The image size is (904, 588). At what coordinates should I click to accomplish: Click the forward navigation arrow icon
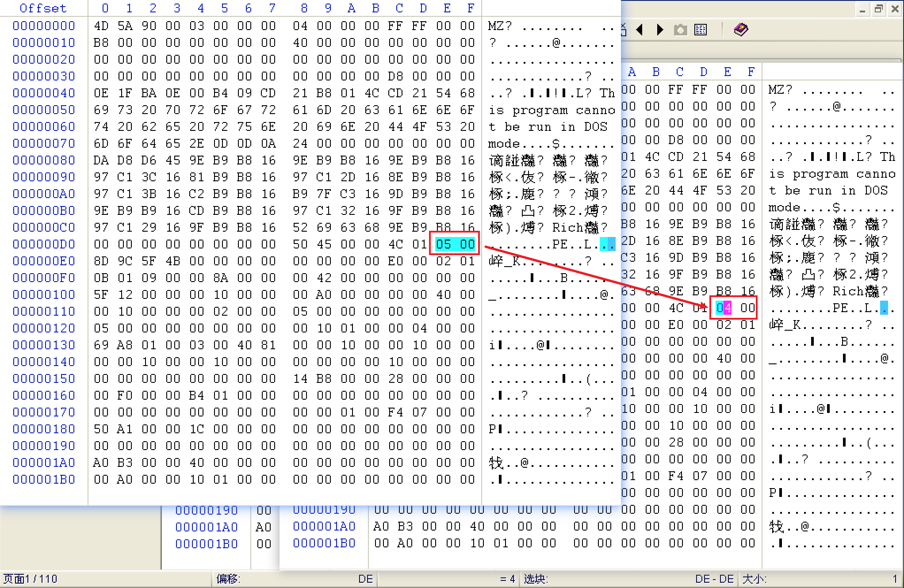click(x=660, y=30)
